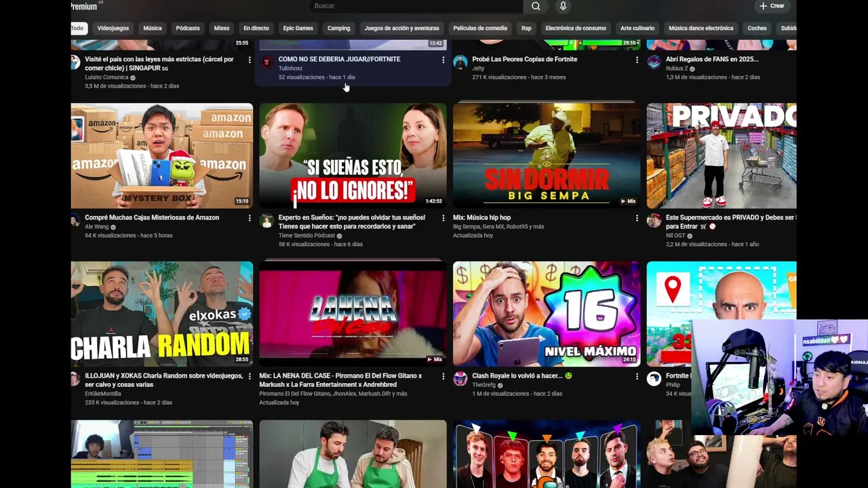Open Sin Dormir Big Sempa mix thumbnail

547,156
